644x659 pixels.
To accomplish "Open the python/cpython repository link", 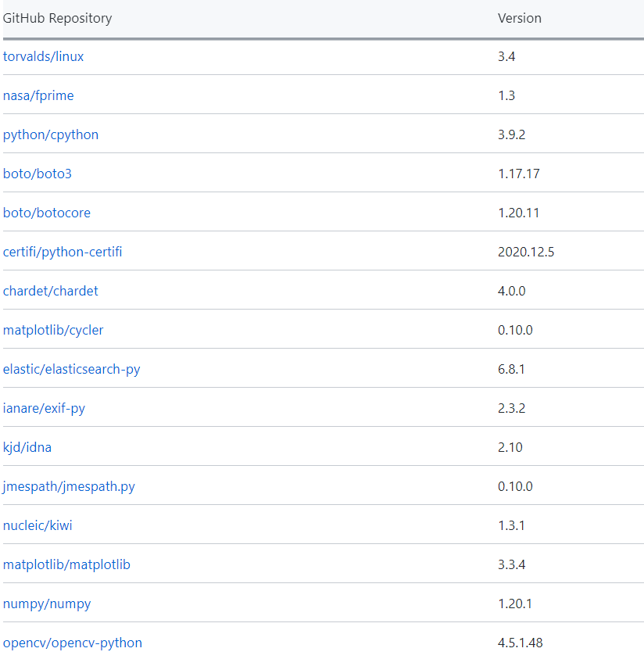I will [x=51, y=134].
